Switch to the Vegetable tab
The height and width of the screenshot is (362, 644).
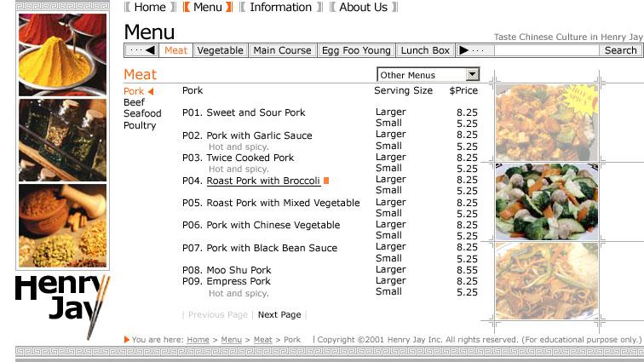(220, 50)
